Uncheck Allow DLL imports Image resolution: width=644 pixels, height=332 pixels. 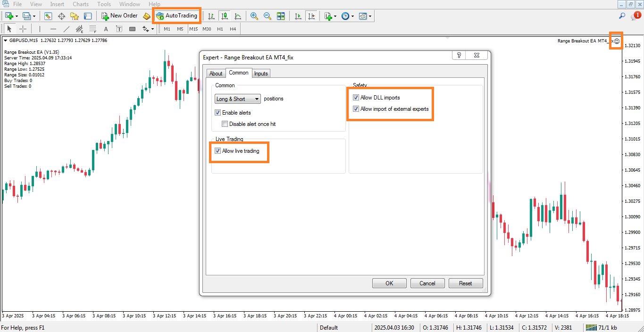point(356,98)
